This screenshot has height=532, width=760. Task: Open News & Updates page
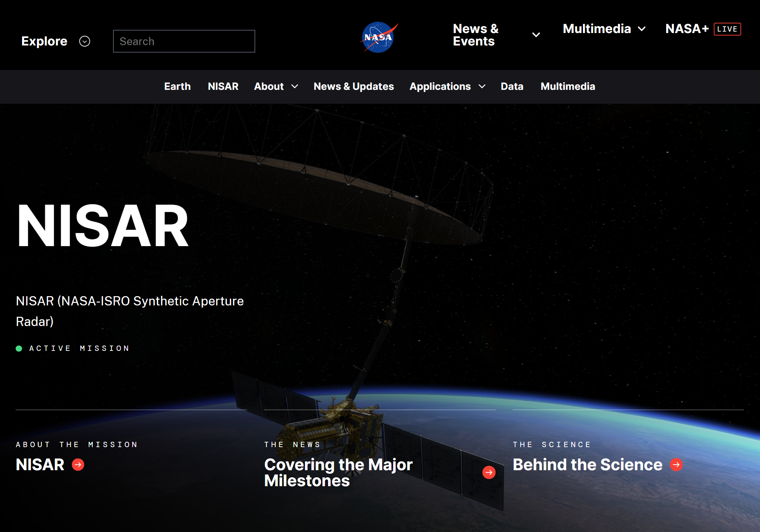(x=353, y=87)
